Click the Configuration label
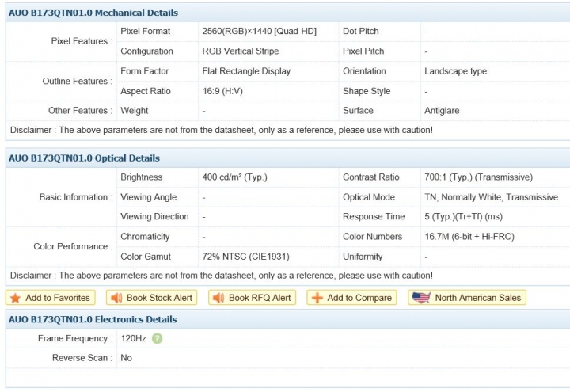Image resolution: width=570 pixels, height=392 pixels. click(x=146, y=51)
